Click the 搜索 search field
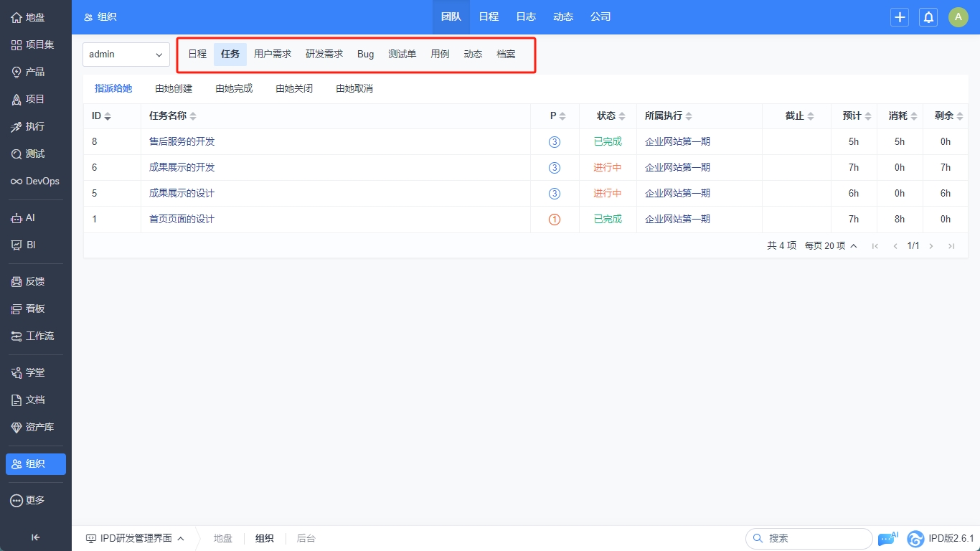The height and width of the screenshot is (551, 980). [809, 539]
